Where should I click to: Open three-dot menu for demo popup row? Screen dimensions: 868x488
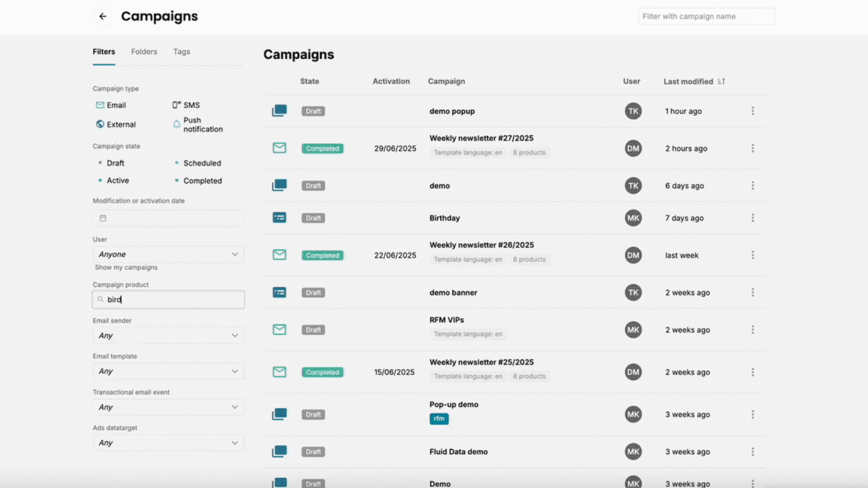(753, 111)
